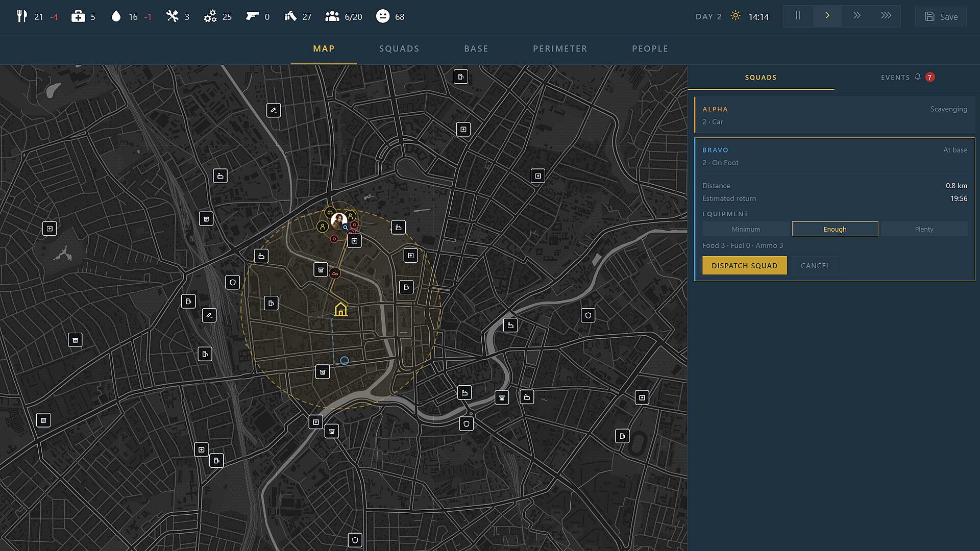Click the morale face icon
This screenshot has width=980, height=551.
pyautogui.click(x=382, y=16)
